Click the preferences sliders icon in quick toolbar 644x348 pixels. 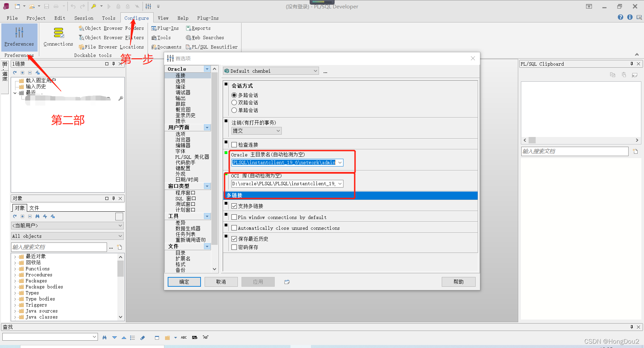tap(148, 6)
